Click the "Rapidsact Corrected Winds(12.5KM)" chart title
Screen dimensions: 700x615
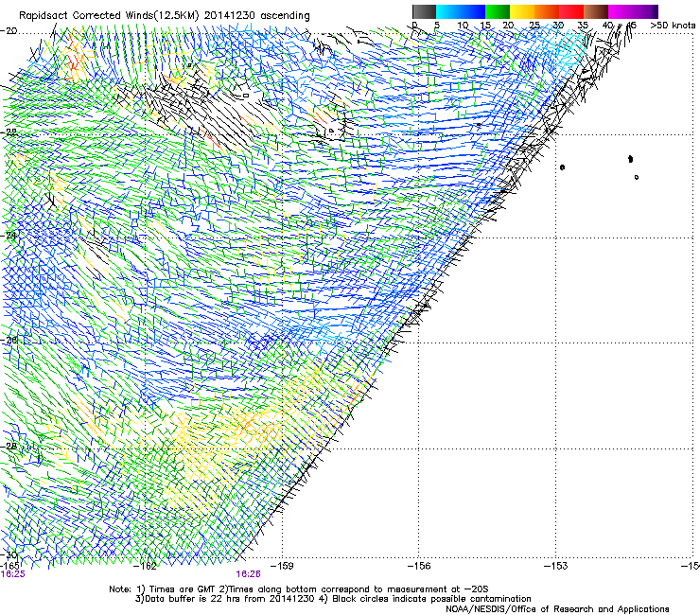[110, 16]
